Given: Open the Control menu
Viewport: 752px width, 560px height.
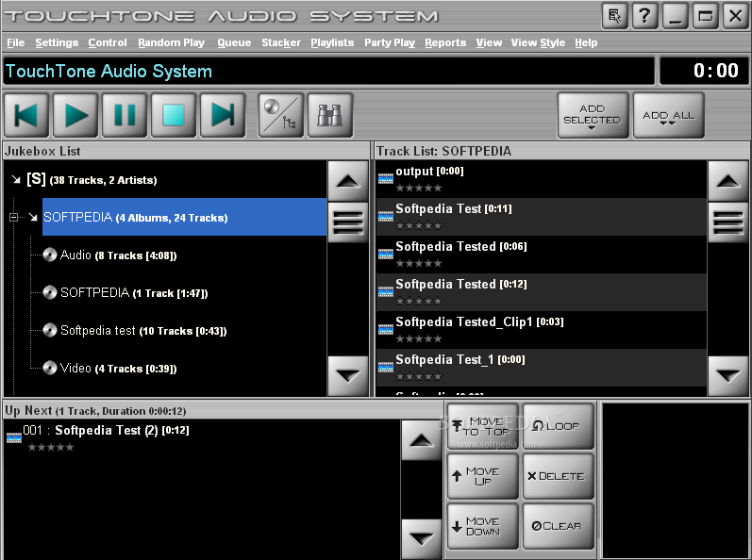Looking at the screenshot, I should tap(108, 42).
